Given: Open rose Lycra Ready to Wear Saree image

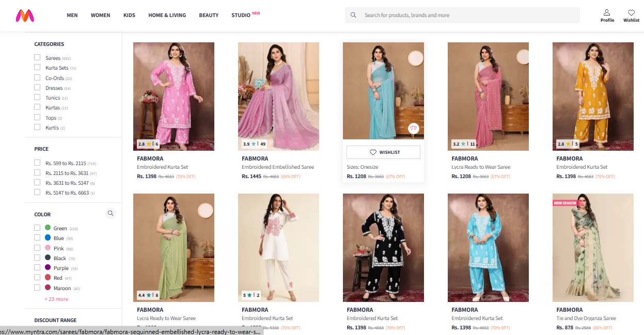Looking at the screenshot, I should tap(488, 96).
